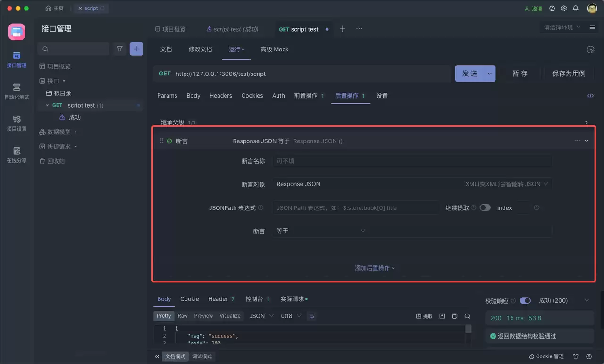
Task: Open Cookie 管理 at bottom
Action: click(x=546, y=356)
